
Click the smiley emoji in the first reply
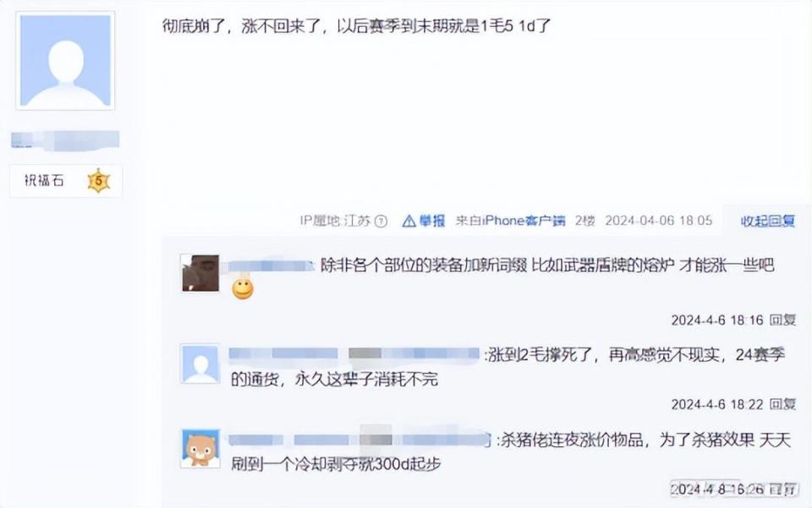[x=243, y=289]
